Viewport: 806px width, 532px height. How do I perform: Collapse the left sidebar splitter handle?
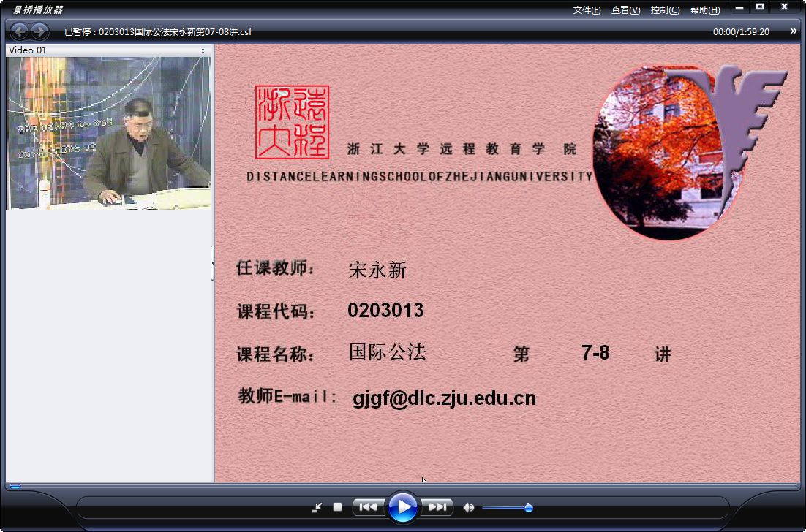point(213,263)
